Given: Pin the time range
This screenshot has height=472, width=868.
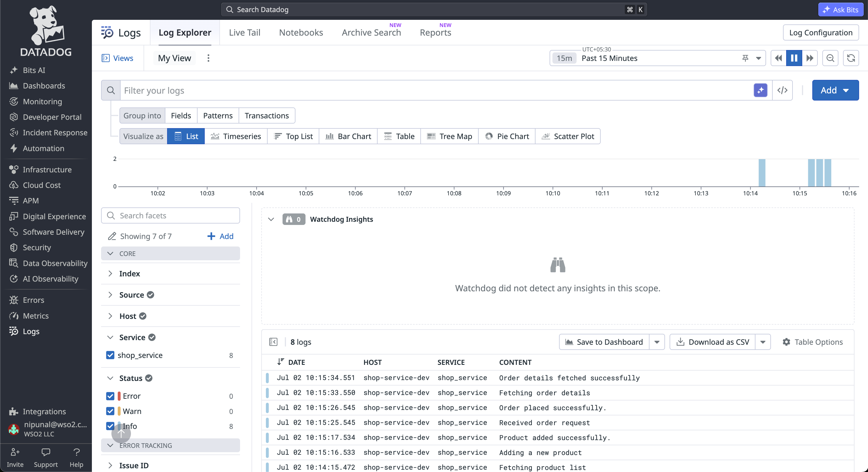Looking at the screenshot, I should pyautogui.click(x=745, y=58).
